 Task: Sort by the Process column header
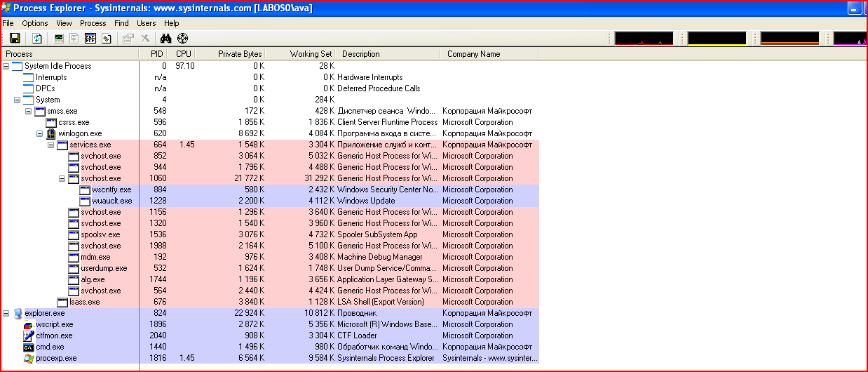point(70,54)
